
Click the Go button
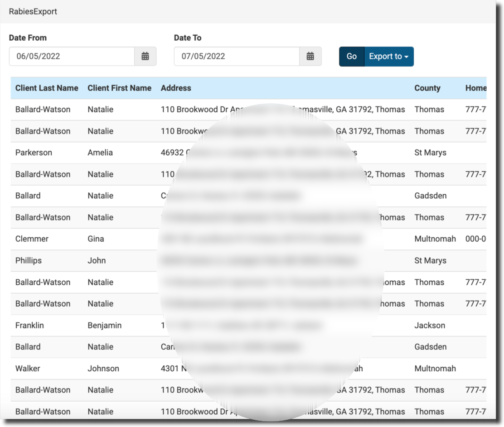[352, 56]
